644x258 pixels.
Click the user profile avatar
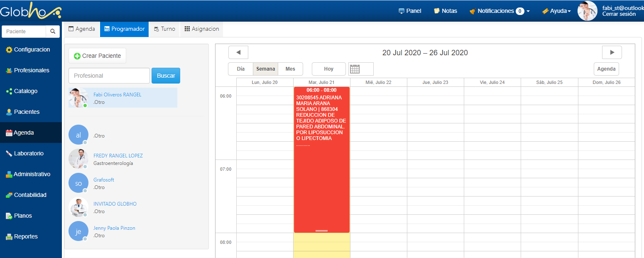coord(587,11)
